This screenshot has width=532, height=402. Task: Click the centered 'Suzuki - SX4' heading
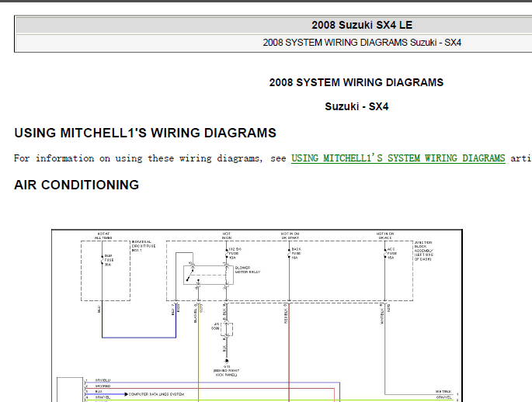point(356,106)
